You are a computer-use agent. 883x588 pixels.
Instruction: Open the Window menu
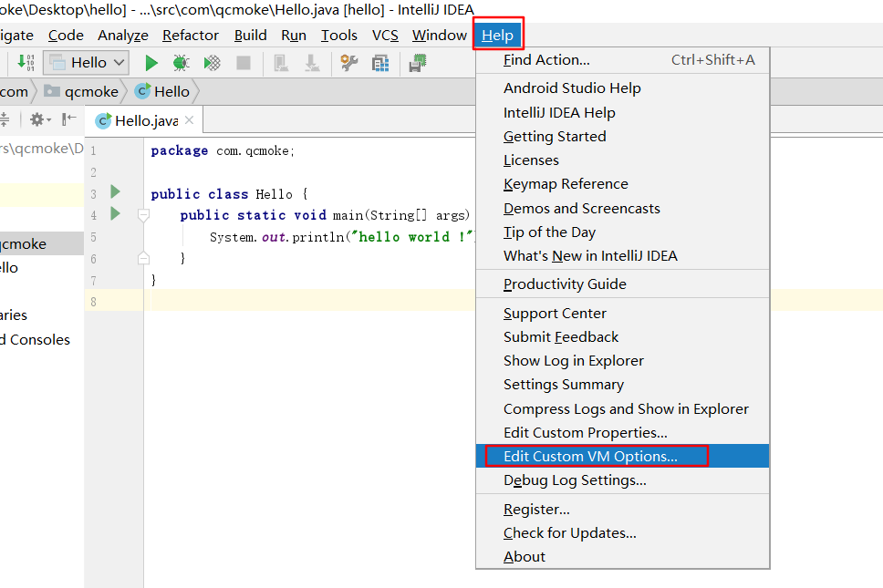(440, 35)
